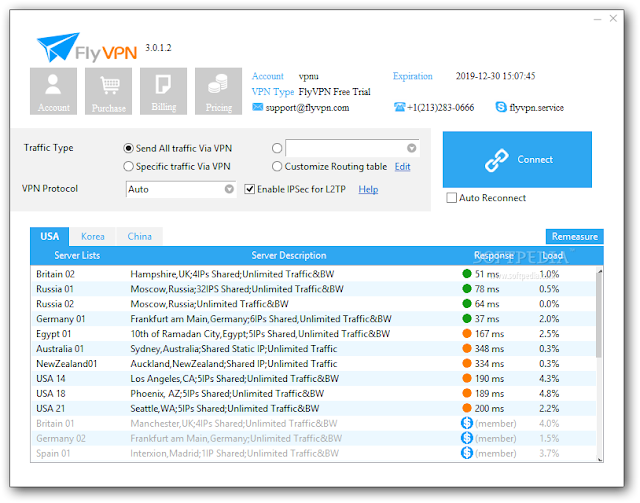Viewport: 640px width, 503px height.
Task: Click the orange status dot for Egypt 01
Action: [x=467, y=334]
